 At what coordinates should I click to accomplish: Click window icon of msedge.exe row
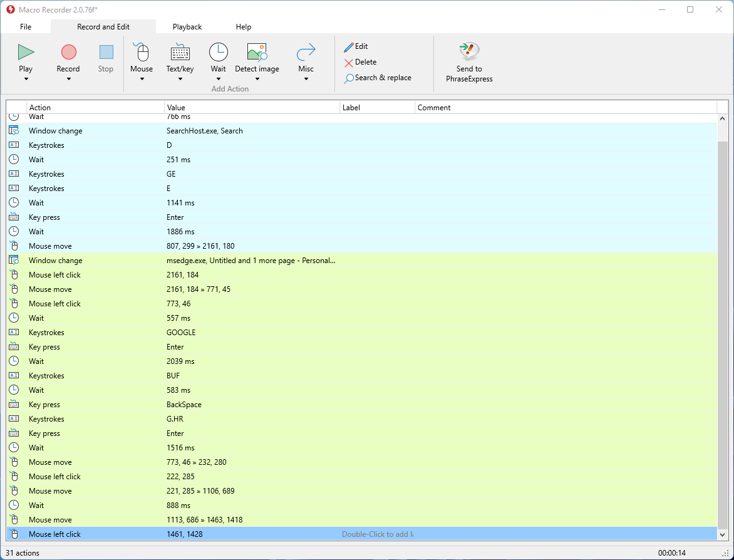point(14,261)
